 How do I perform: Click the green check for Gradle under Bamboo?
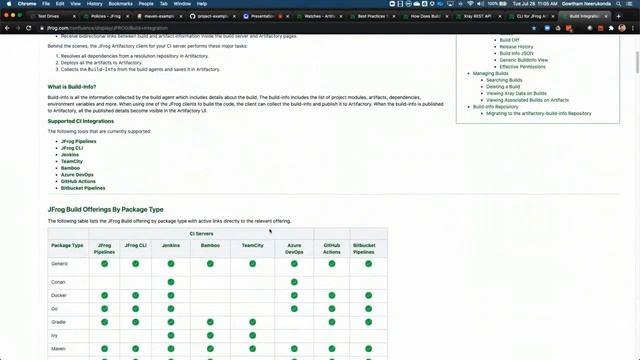coord(210,322)
